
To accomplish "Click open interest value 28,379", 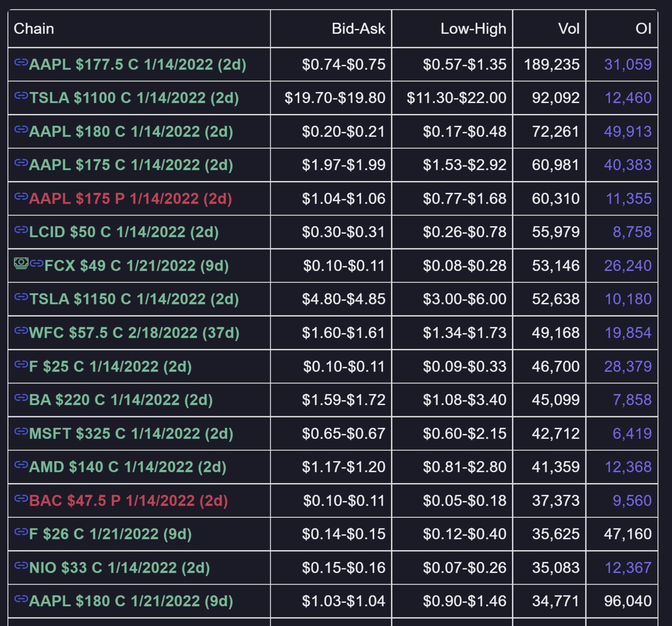I will [628, 367].
